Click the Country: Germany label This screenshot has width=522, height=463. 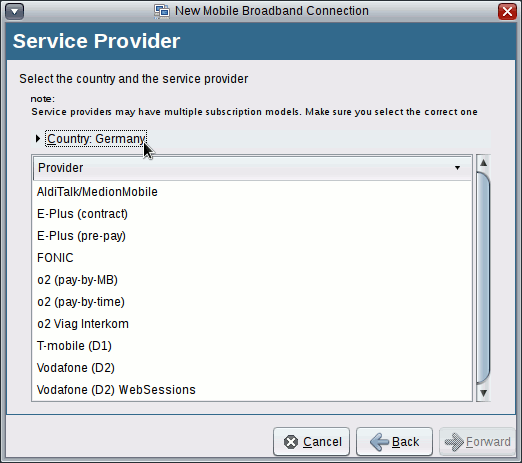(x=96, y=139)
